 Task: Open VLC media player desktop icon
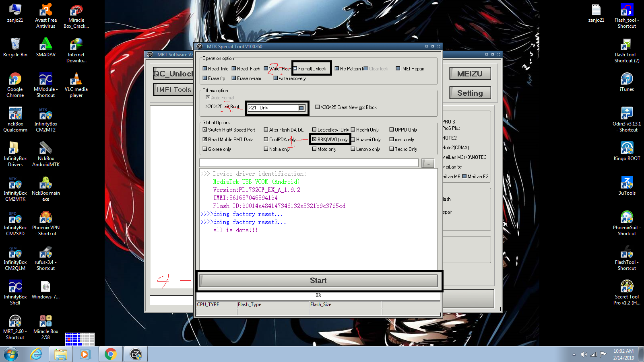76,85
